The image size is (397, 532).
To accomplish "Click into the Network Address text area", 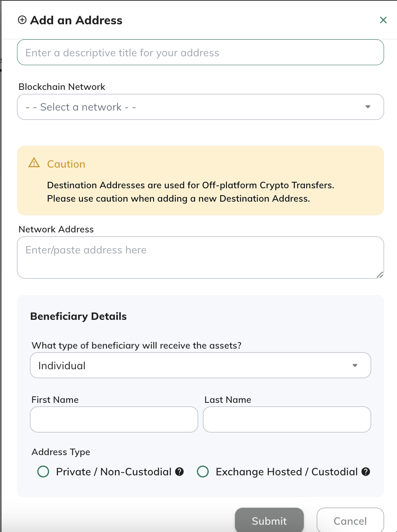I will 200,257.
